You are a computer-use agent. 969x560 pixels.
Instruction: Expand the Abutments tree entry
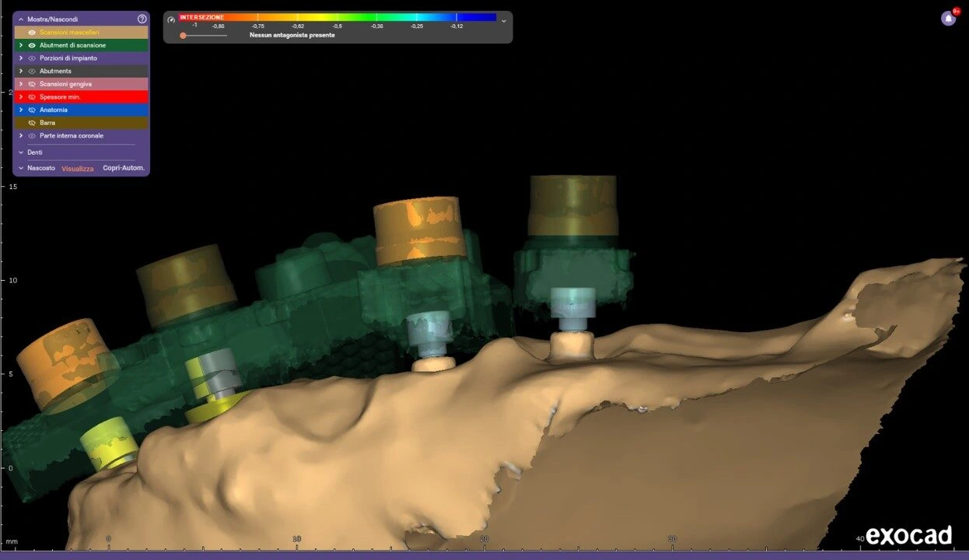pos(21,71)
